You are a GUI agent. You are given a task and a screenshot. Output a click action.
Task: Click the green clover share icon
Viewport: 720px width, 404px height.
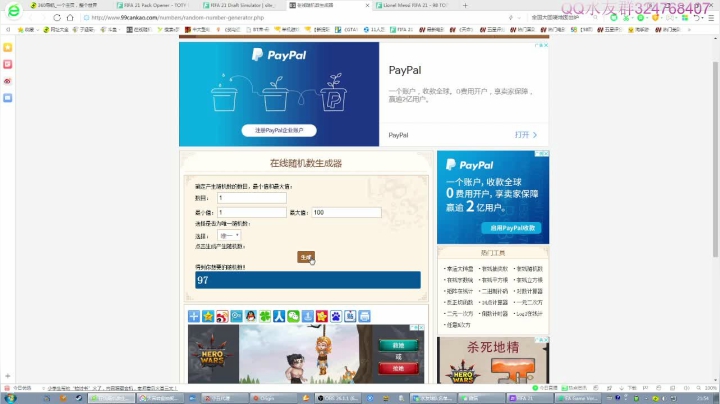point(265,316)
